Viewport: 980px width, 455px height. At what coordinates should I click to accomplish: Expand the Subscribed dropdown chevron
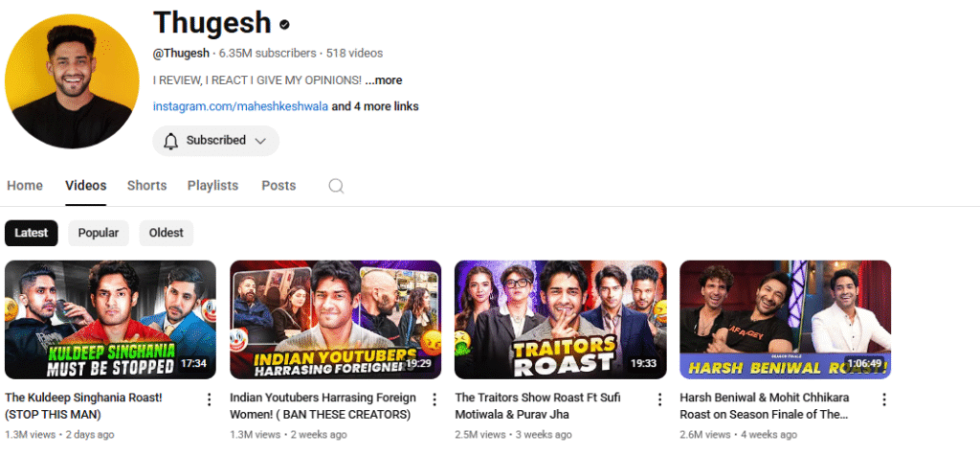tap(260, 141)
